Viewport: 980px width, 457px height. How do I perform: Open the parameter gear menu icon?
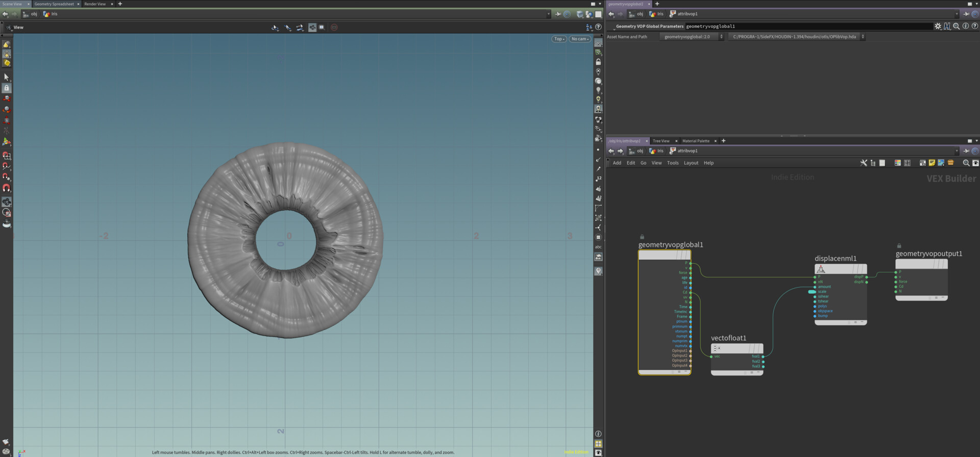click(x=938, y=26)
